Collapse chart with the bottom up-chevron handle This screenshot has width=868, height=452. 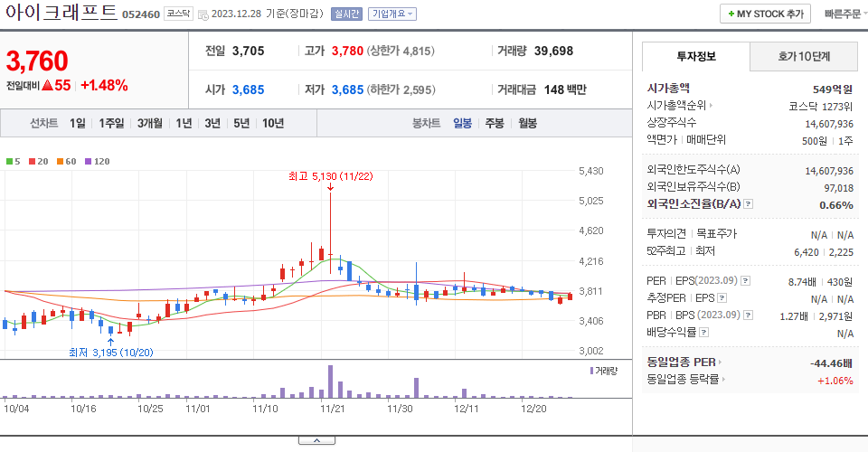[x=316, y=440]
